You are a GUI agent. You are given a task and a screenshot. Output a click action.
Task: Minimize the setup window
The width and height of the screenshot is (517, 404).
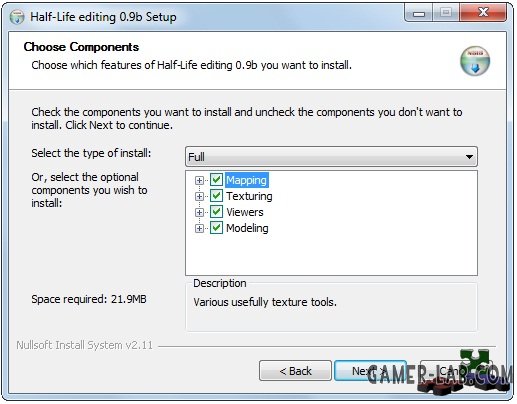[x=419, y=14]
